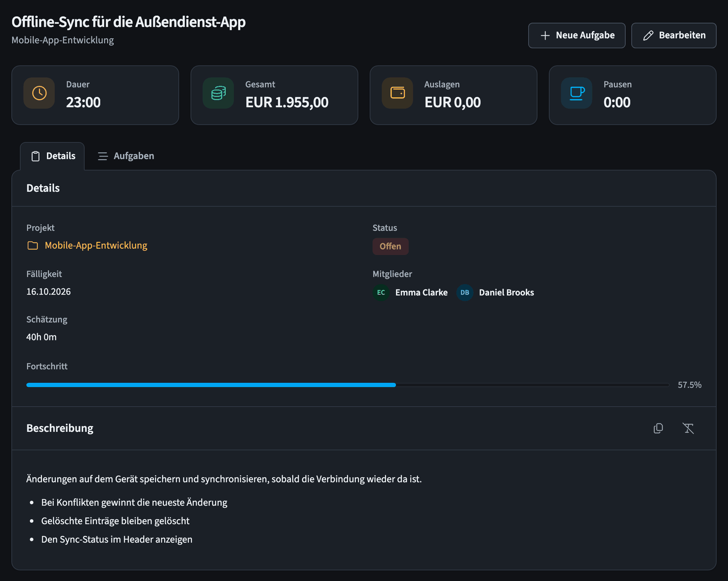Click bullet 'Bei Konflikten gewinnt die neueste Änderung'
728x581 pixels.
134,502
